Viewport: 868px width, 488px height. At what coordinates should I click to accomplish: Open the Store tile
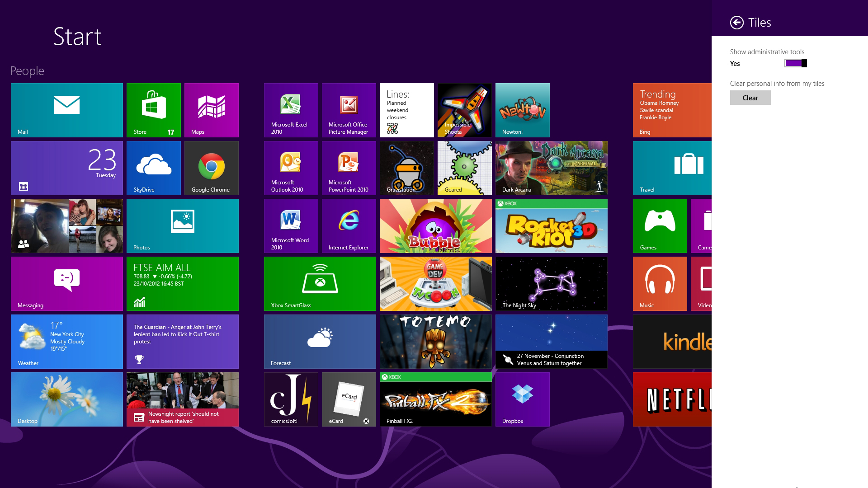154,110
